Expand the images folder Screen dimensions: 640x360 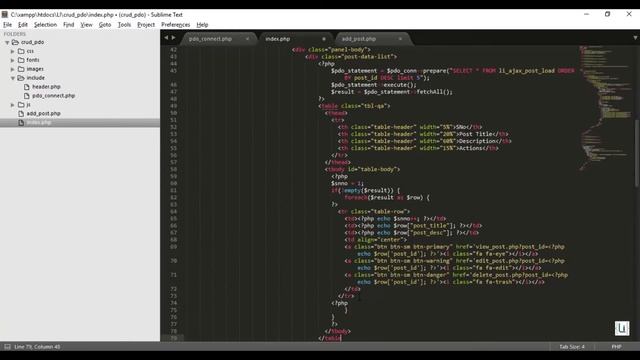[13, 69]
